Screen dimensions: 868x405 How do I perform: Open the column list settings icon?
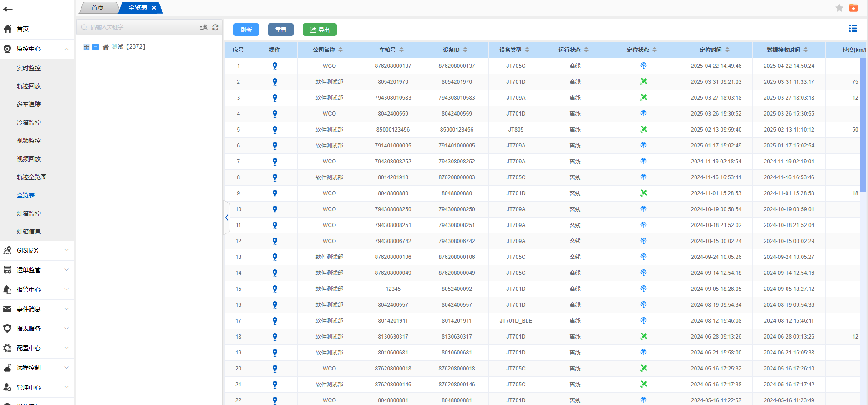853,29
